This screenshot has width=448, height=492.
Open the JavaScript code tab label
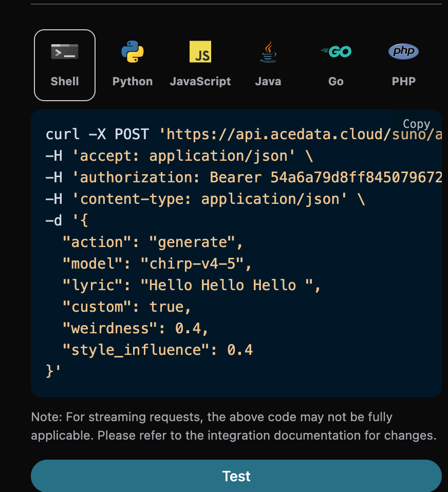tap(200, 82)
